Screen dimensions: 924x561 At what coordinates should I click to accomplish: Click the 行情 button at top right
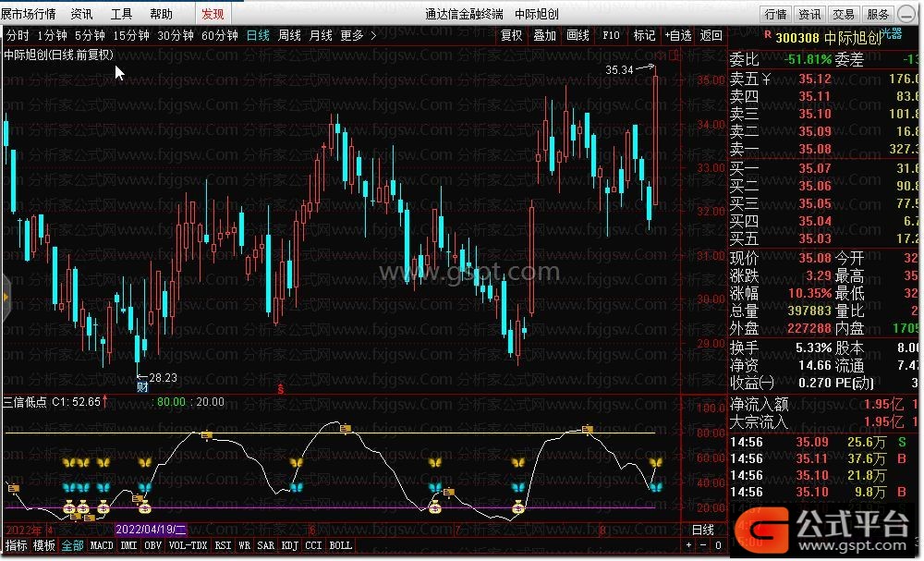(x=775, y=14)
